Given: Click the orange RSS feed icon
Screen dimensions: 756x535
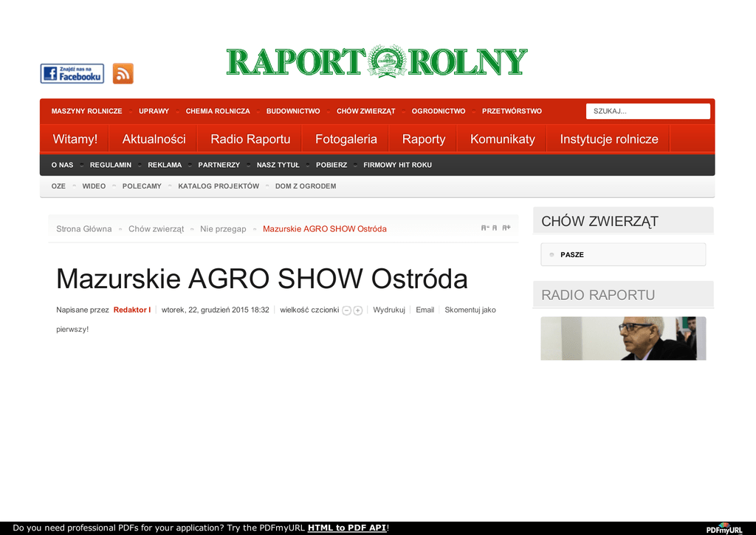Looking at the screenshot, I should [123, 73].
